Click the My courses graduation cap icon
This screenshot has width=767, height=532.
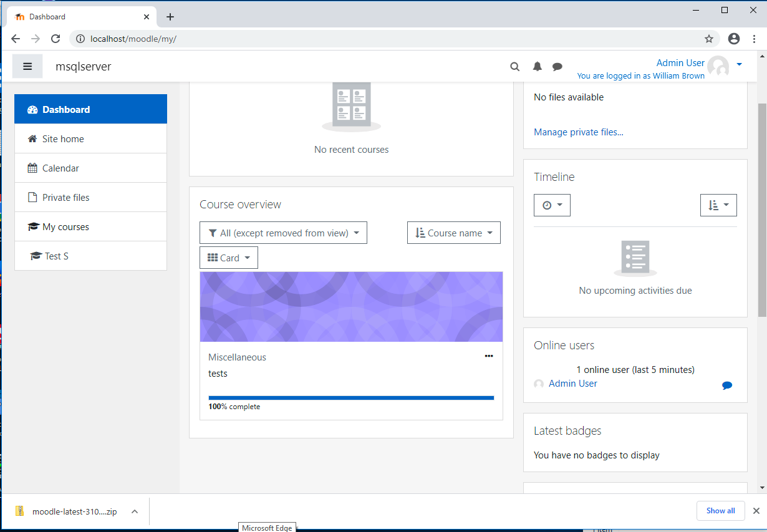click(x=34, y=226)
